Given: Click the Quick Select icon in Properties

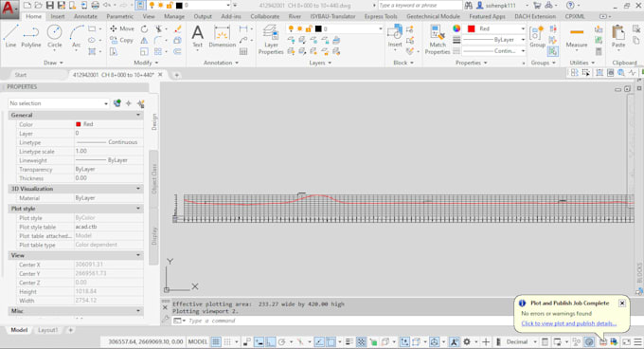Looking at the screenshot, I should [x=141, y=103].
